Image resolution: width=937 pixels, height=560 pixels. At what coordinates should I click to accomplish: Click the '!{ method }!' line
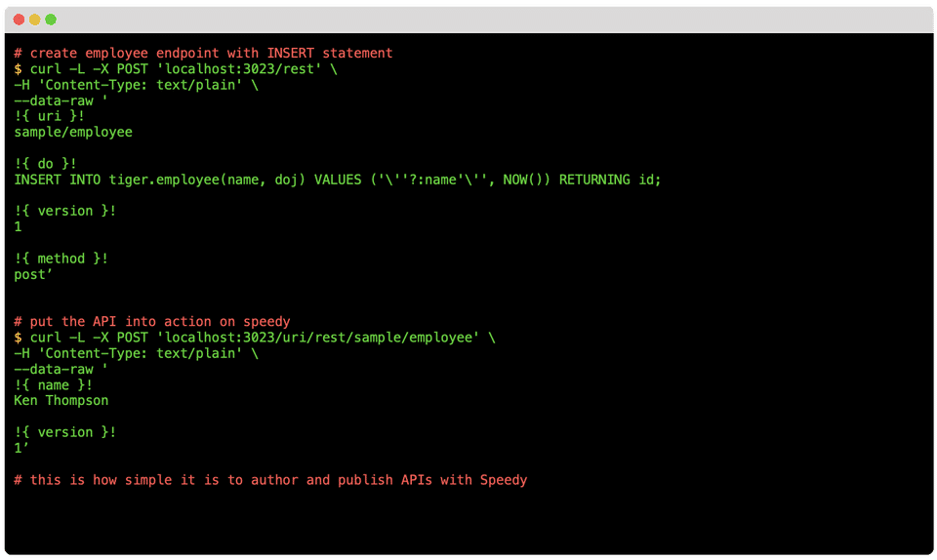[61, 260]
